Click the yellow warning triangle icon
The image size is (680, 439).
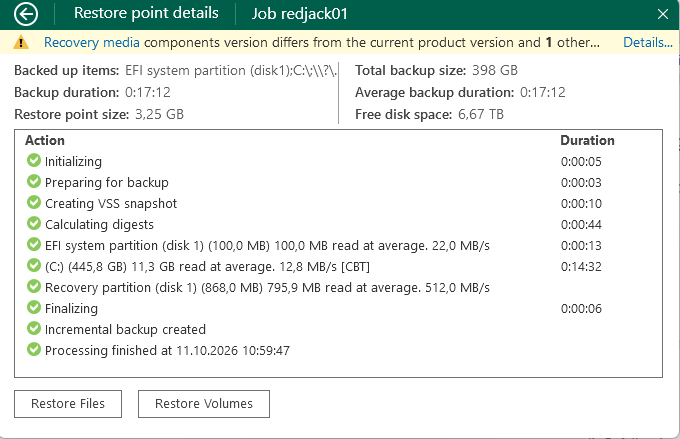click(21, 43)
